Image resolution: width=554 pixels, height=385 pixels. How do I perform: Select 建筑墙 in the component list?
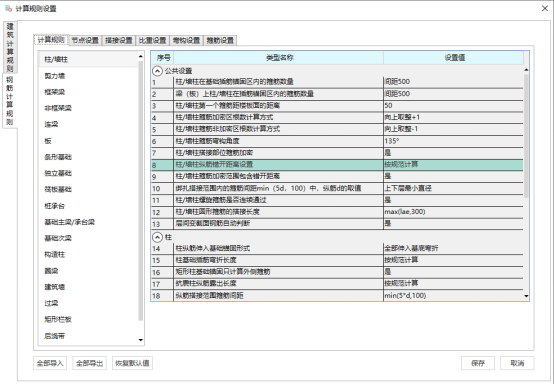tap(88, 287)
